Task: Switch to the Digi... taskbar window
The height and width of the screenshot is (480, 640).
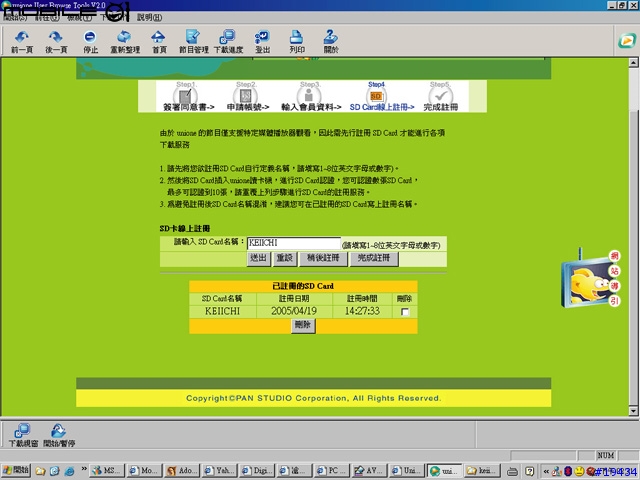Action: 257,471
